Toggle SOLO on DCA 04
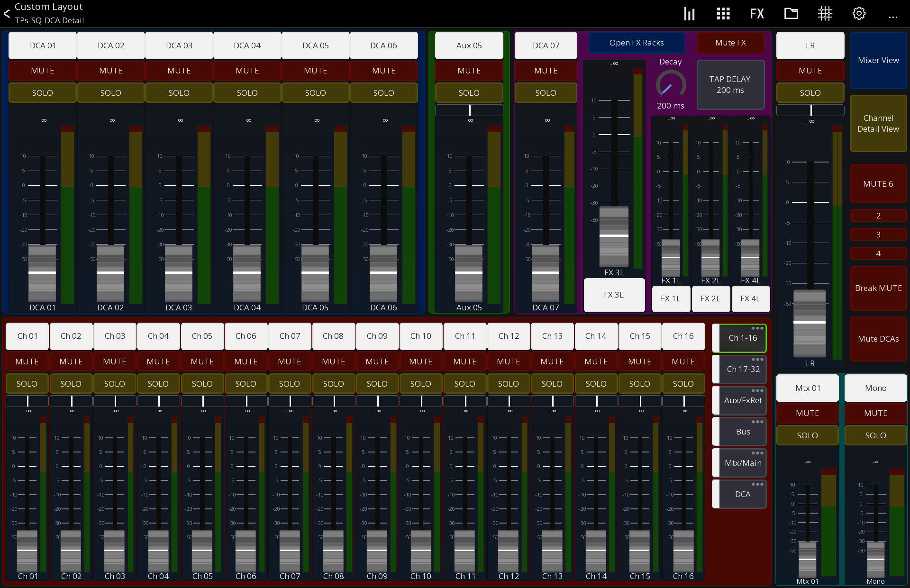Screen dimensions: 910x588 pyautogui.click(x=247, y=93)
